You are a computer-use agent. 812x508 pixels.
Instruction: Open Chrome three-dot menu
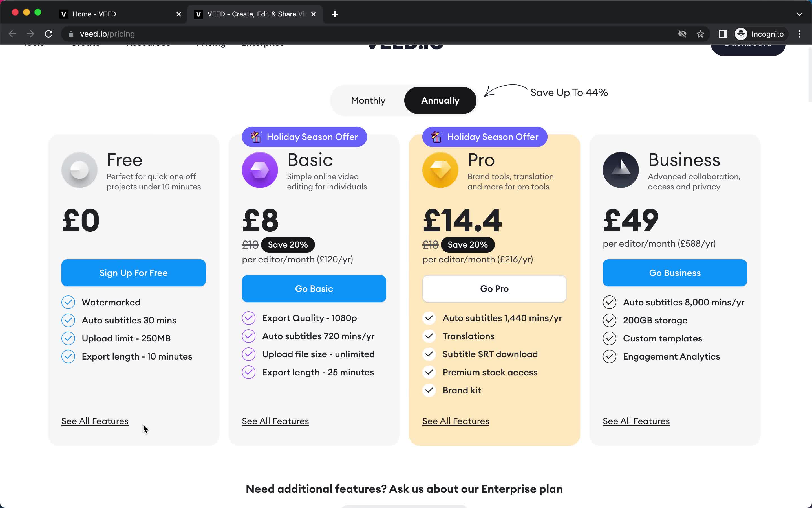click(800, 34)
